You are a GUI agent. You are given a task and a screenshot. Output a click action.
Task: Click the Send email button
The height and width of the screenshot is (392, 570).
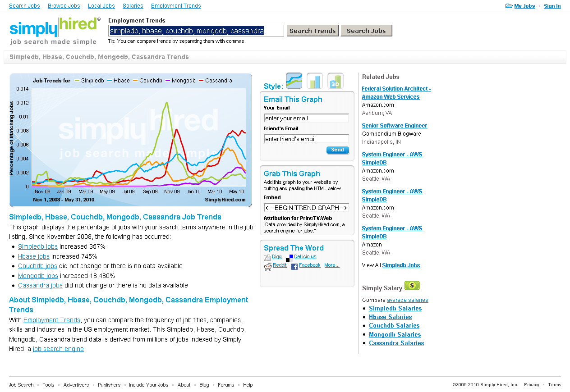(337, 150)
